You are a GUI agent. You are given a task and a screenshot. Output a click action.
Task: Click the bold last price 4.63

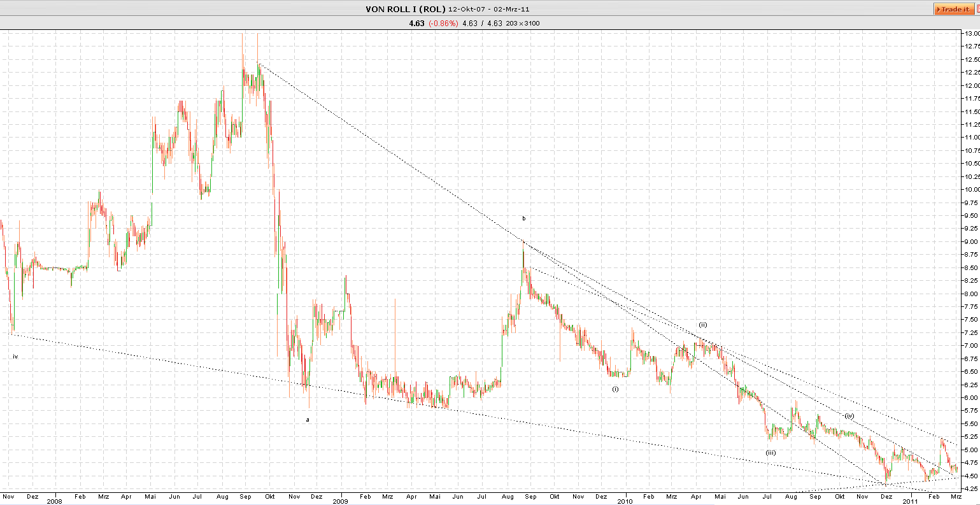pyautogui.click(x=416, y=24)
